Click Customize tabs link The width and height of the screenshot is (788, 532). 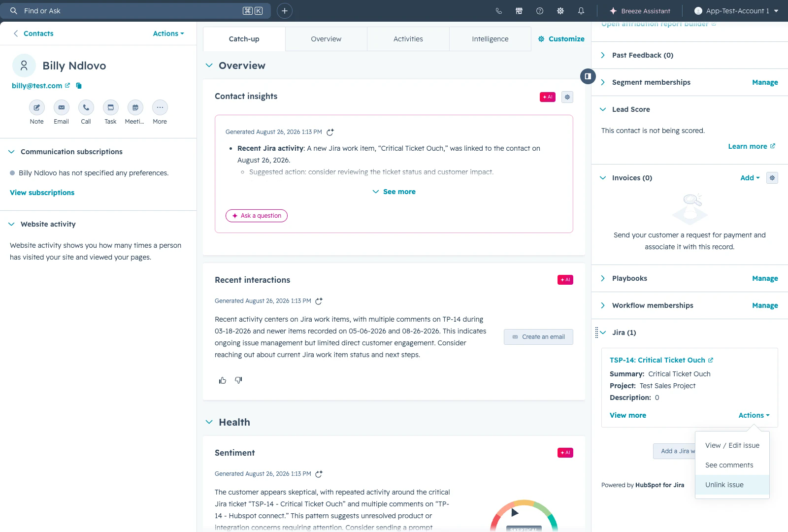tap(561, 39)
